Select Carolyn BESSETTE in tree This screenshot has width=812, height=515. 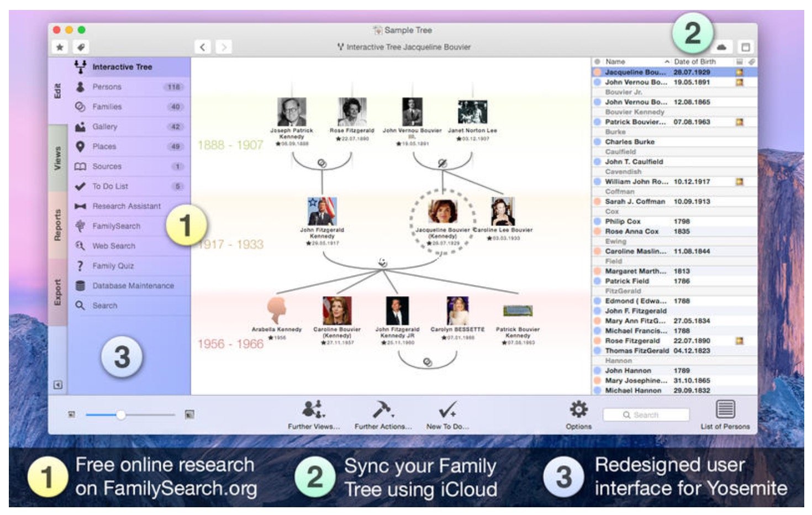pyautogui.click(x=457, y=311)
